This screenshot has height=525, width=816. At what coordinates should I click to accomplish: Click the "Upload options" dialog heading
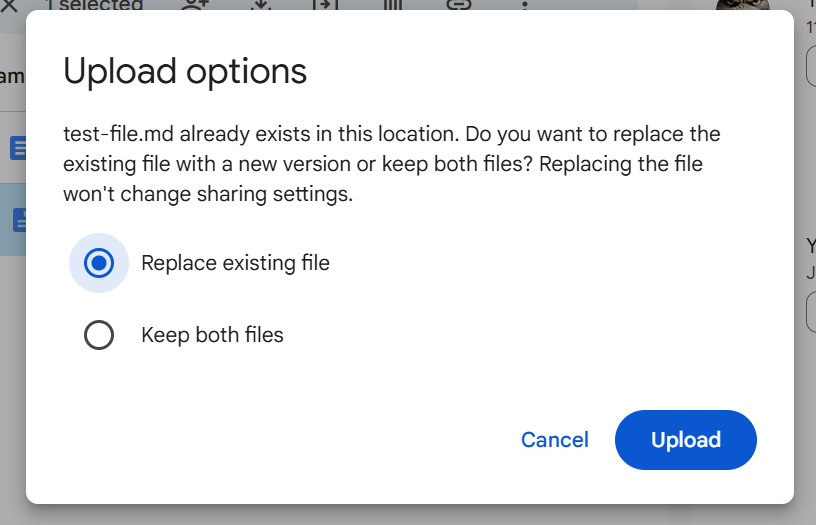(x=185, y=72)
